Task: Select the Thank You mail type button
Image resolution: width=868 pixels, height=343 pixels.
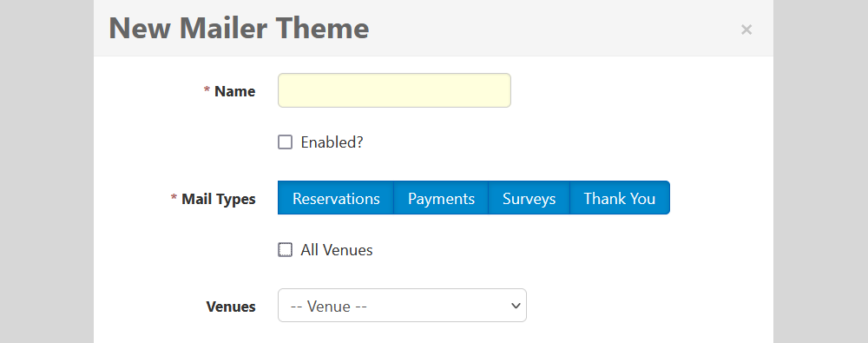Action: tap(620, 198)
